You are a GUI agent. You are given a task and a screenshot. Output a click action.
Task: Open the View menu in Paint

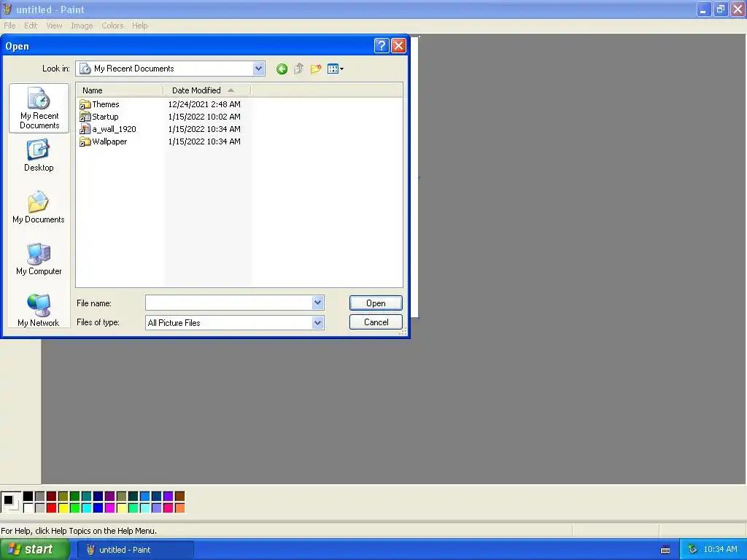click(54, 26)
